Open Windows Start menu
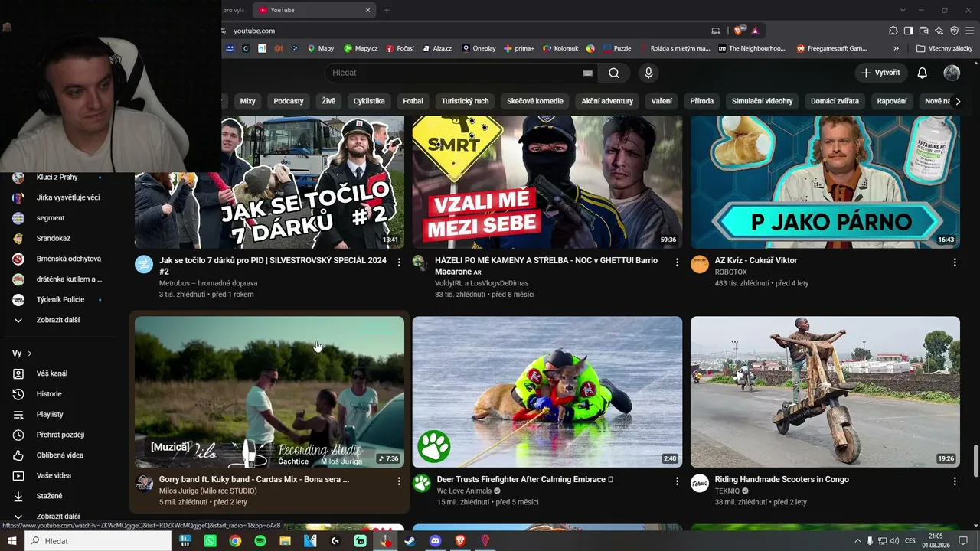The width and height of the screenshot is (980, 551). tap(12, 541)
